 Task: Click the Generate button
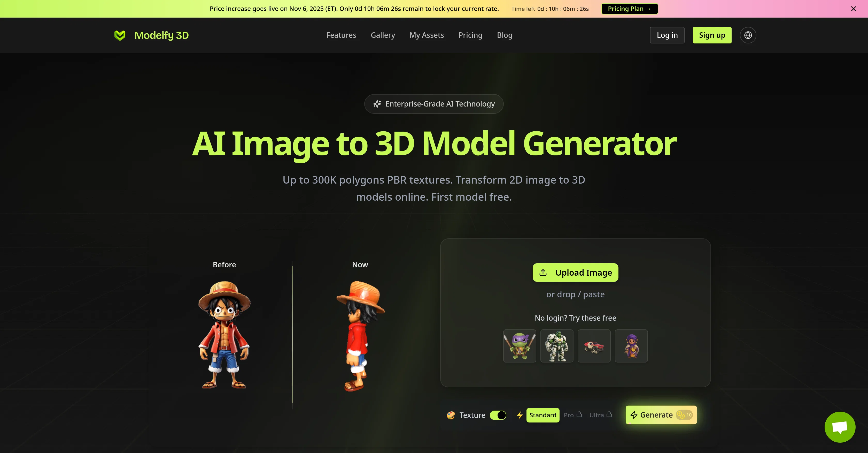(661, 415)
